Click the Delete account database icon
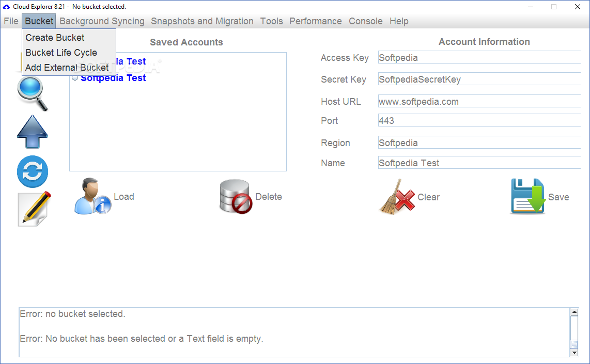Viewport: 590px width, 364px height. click(236, 196)
